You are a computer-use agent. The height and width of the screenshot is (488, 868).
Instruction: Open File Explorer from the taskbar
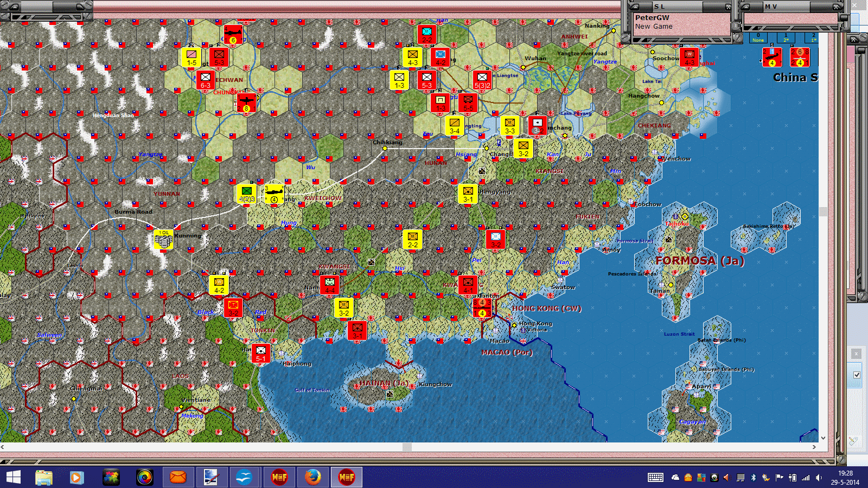(44, 477)
